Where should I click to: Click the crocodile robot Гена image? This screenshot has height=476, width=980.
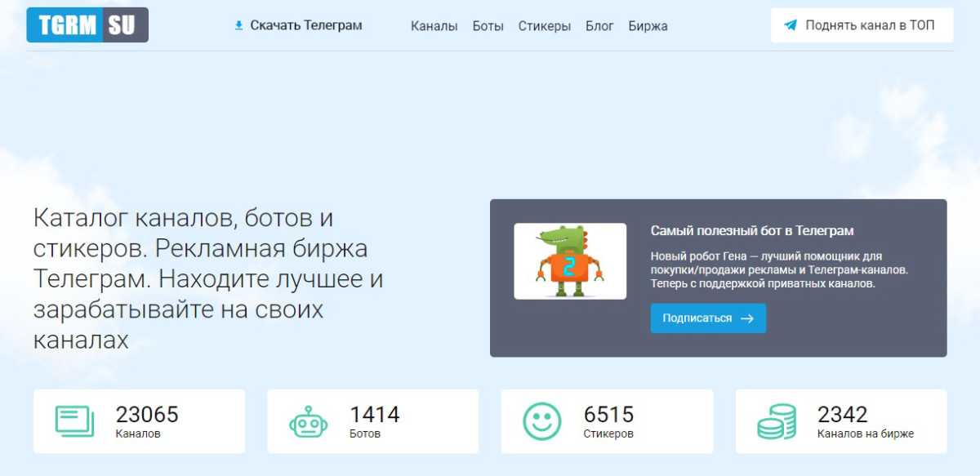pos(570,261)
